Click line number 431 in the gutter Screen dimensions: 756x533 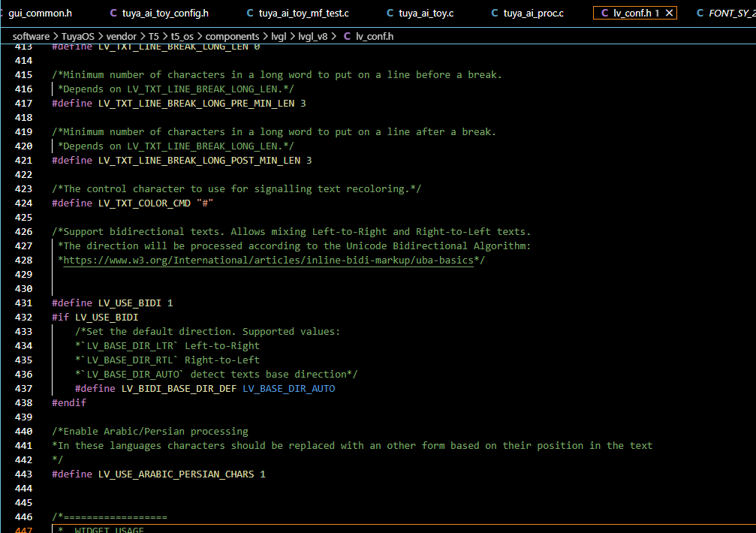(24, 303)
